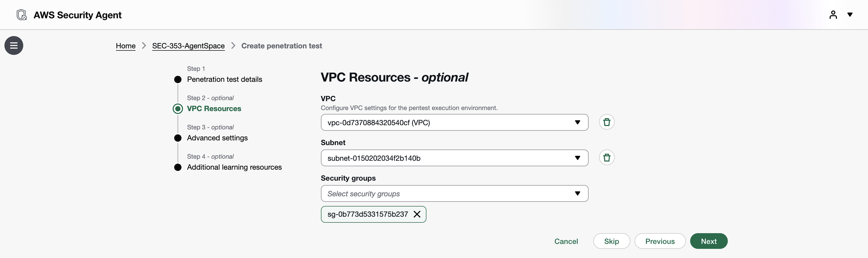Jump to Advanced settings step

pos(217,138)
